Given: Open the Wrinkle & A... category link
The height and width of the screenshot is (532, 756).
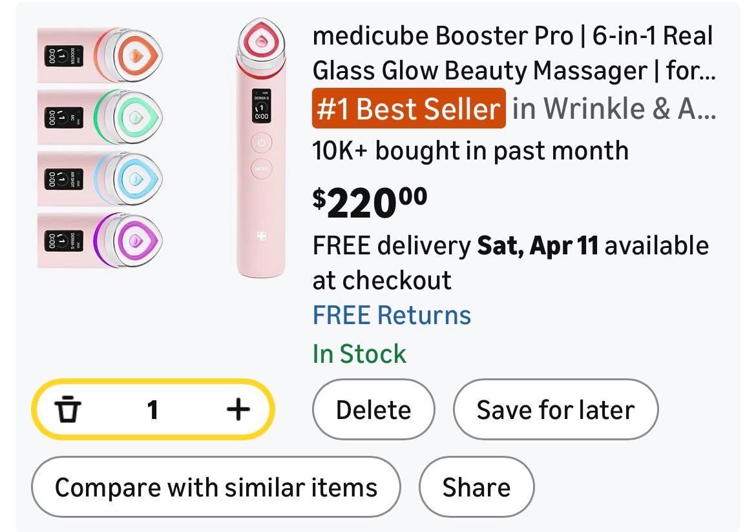Looking at the screenshot, I should tap(614, 108).
